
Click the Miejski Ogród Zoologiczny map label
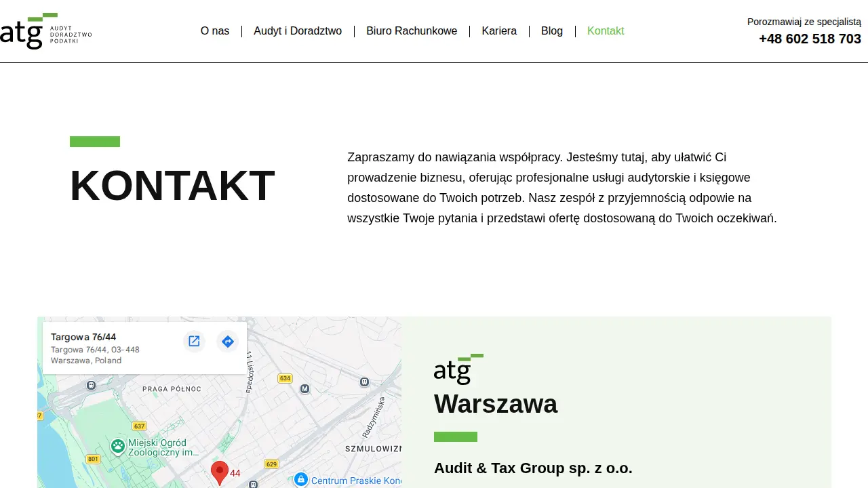pos(163,447)
